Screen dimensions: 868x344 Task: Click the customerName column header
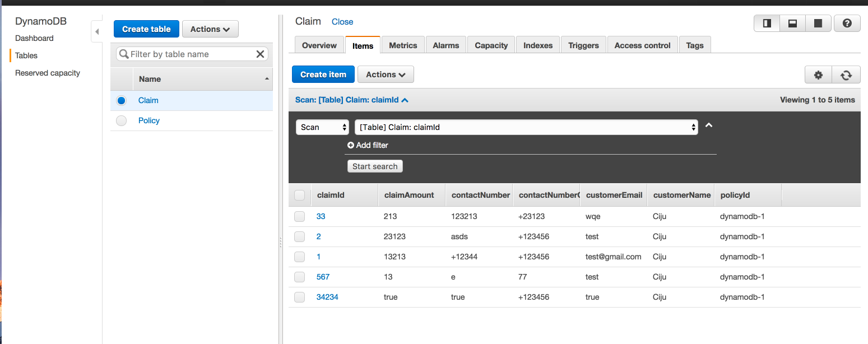click(681, 195)
